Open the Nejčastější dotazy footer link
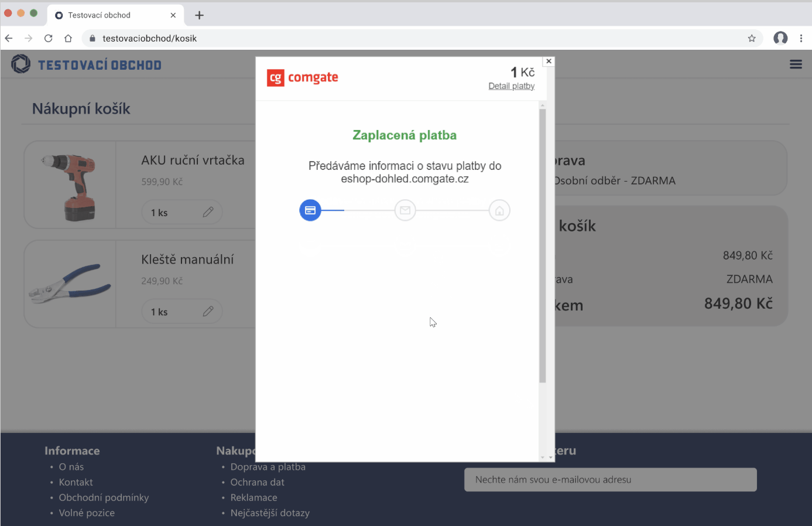The image size is (812, 526). (x=270, y=513)
